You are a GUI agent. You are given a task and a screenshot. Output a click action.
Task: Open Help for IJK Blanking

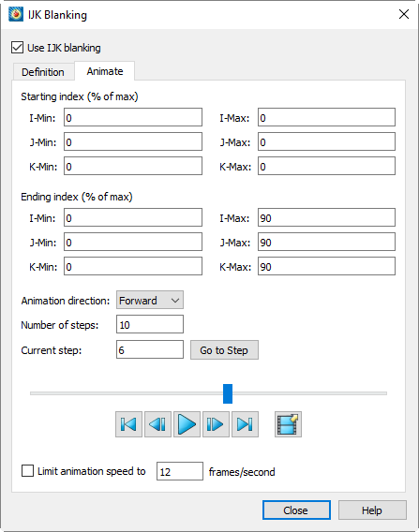point(372,510)
